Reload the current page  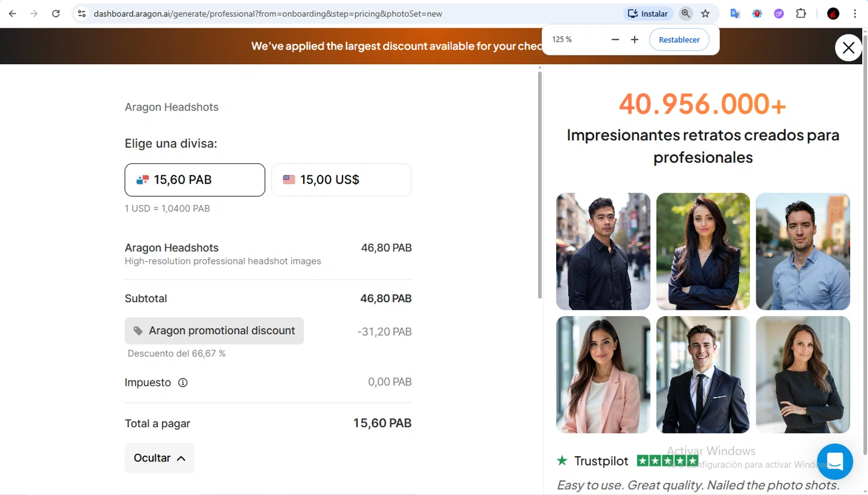[x=56, y=13]
